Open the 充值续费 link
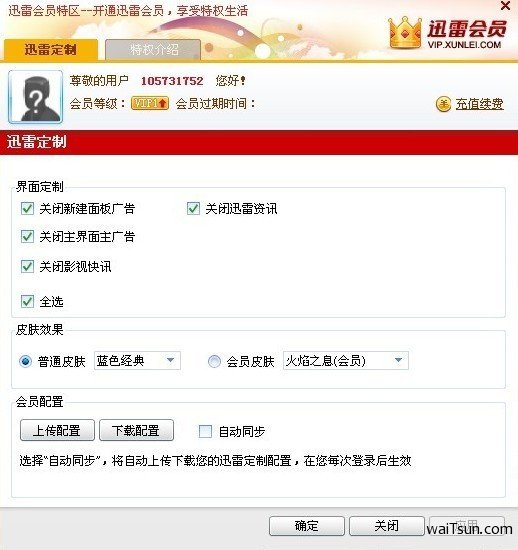 (x=479, y=104)
